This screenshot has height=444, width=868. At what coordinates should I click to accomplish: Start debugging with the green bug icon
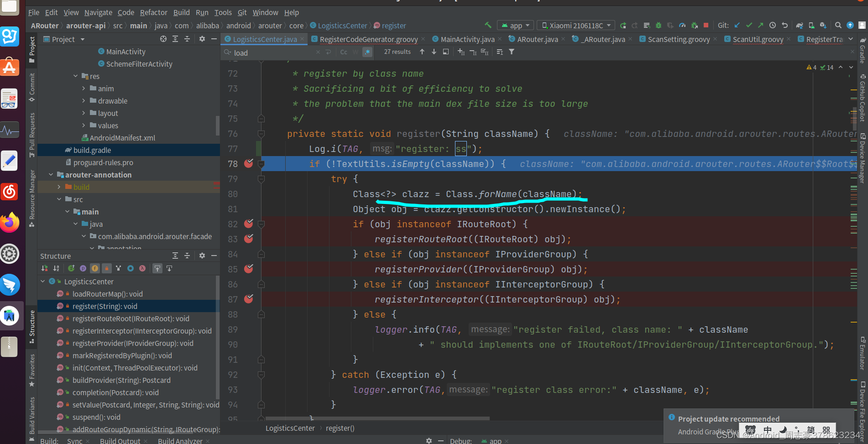tap(659, 26)
